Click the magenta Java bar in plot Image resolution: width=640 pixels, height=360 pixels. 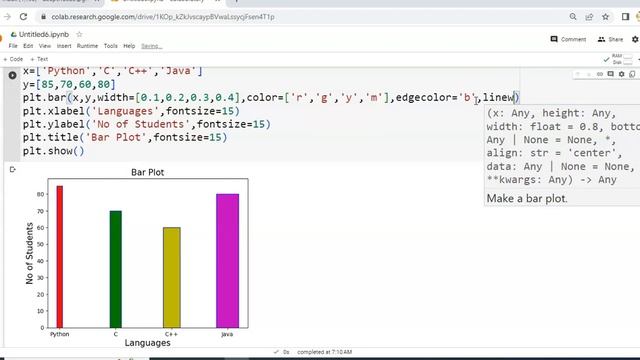(227, 261)
